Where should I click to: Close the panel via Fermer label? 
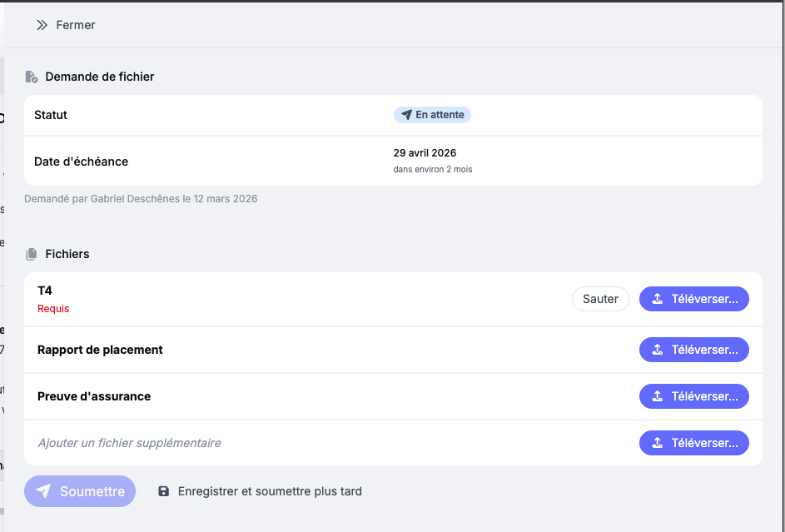point(76,25)
